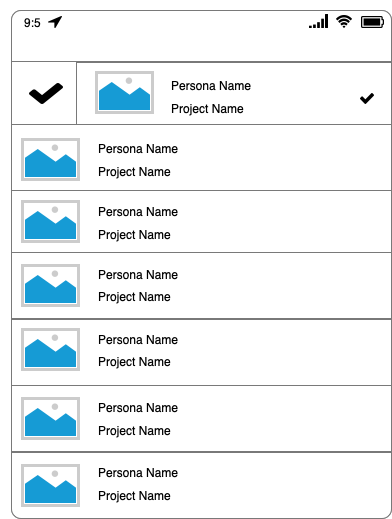Select Project Name text in the fourth row
Screen dimensions: 392x519
pos(134,297)
